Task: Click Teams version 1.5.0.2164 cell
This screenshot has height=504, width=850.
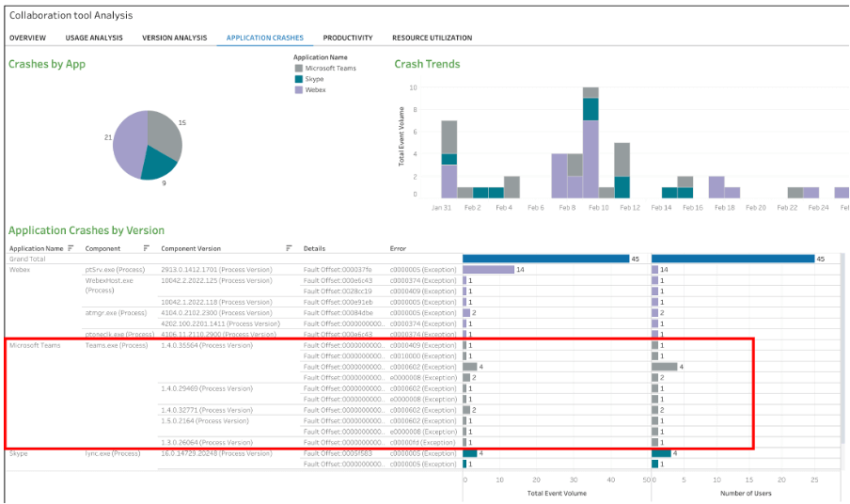Action: [x=205, y=420]
